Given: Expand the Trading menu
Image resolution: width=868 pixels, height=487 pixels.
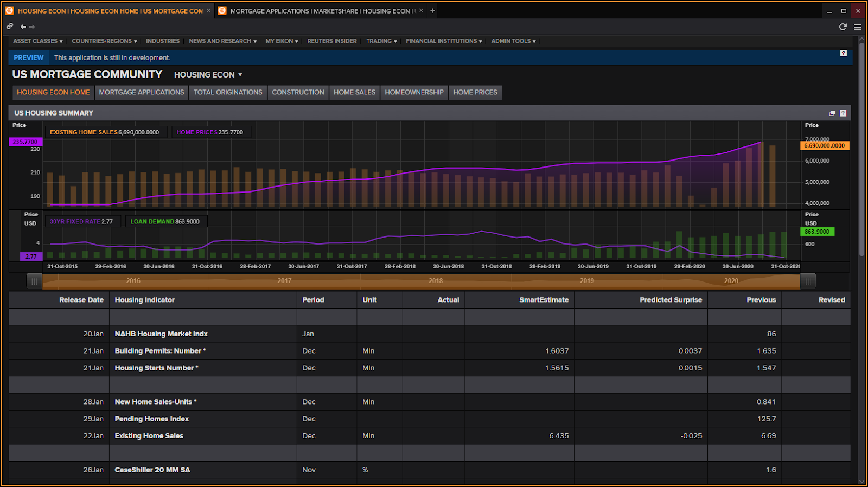Looking at the screenshot, I should [x=382, y=41].
